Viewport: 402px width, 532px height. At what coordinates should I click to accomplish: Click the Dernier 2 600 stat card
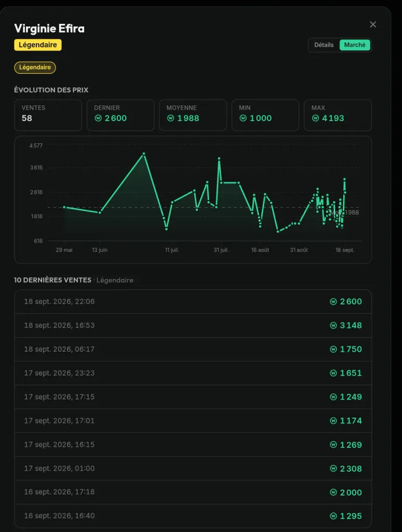click(x=120, y=115)
